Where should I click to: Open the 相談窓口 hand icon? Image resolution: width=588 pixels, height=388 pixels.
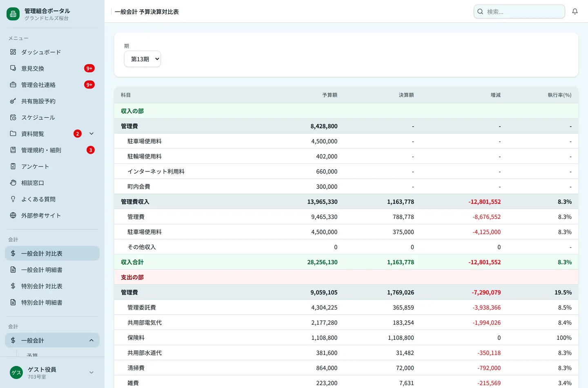[x=13, y=183]
